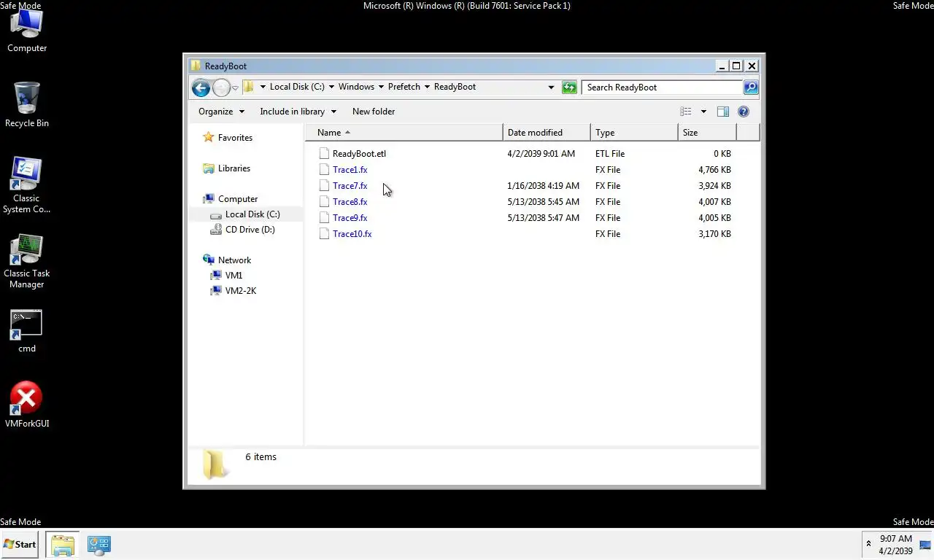Open the Computer desktop icon
The height and width of the screenshot is (560, 934).
pyautogui.click(x=27, y=31)
